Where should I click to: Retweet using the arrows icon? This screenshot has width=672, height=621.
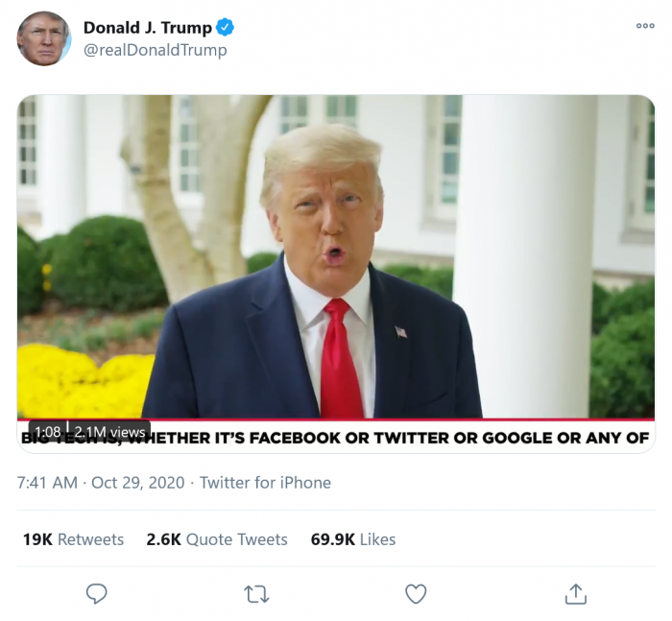[256, 594]
